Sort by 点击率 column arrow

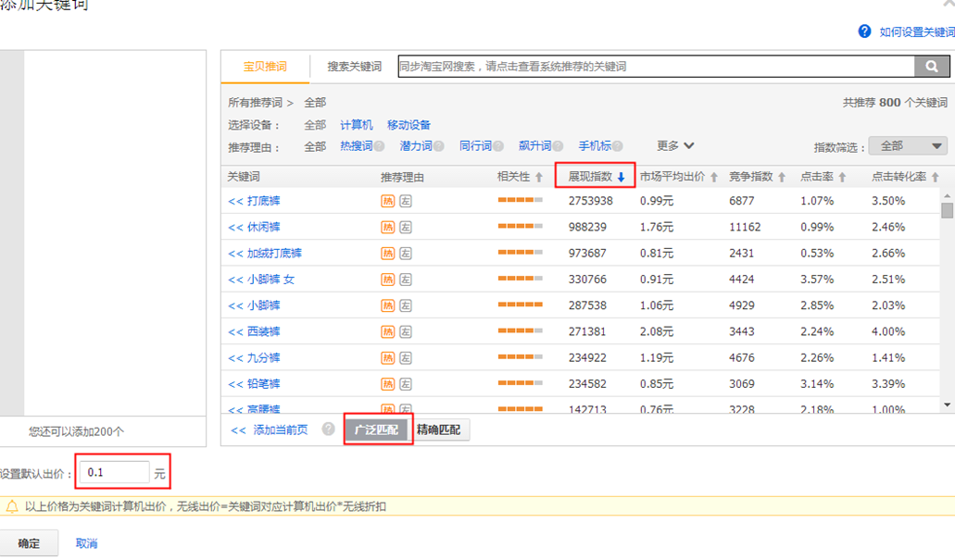[842, 177]
